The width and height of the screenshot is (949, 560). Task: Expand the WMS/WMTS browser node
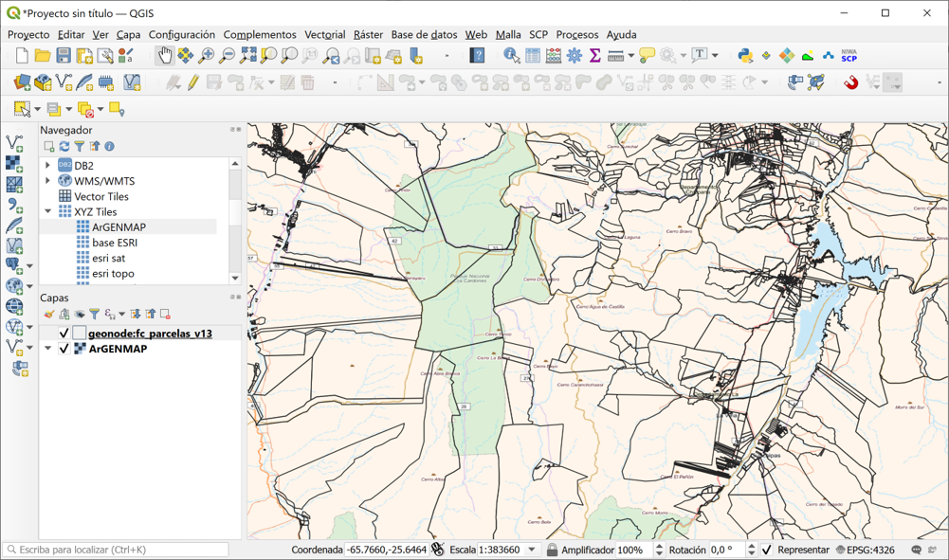[47, 180]
